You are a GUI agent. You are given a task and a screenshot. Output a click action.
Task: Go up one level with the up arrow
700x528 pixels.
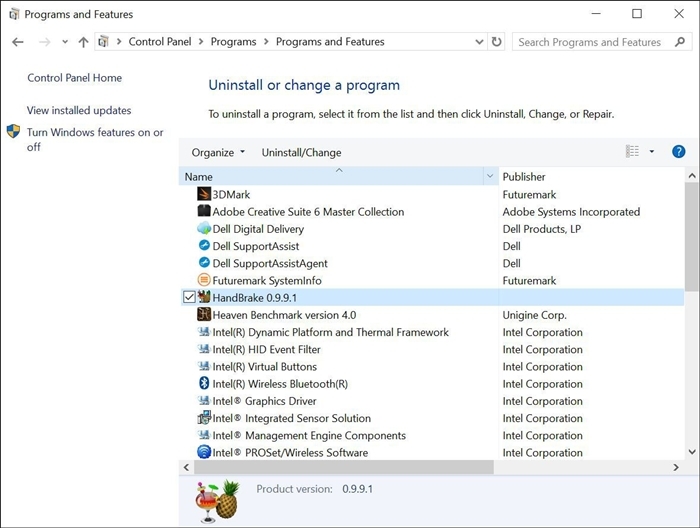point(83,42)
